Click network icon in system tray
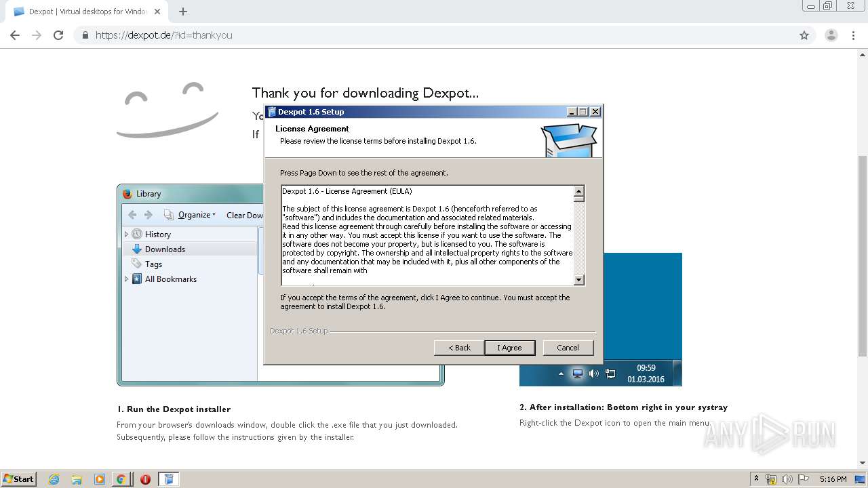The image size is (868, 488). (x=771, y=479)
